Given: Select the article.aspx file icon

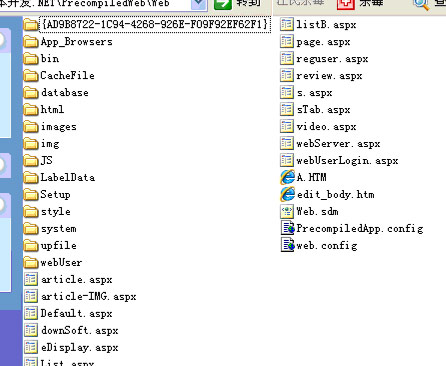Looking at the screenshot, I should (x=31, y=279).
